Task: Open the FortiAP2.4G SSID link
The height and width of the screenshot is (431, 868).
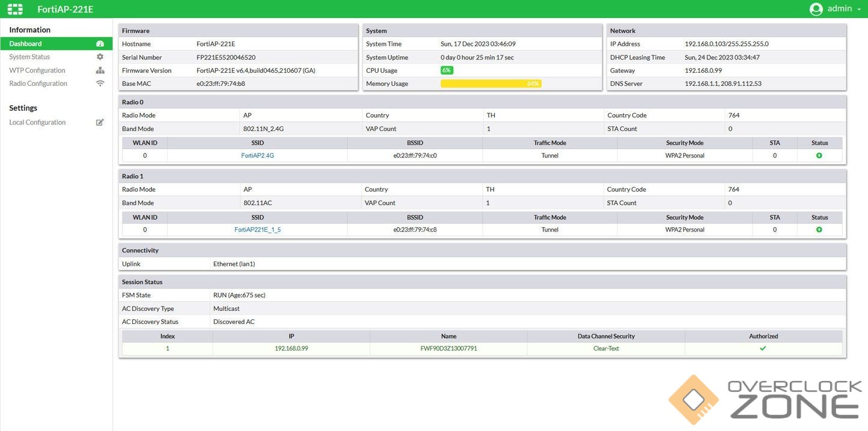Action: 257,156
